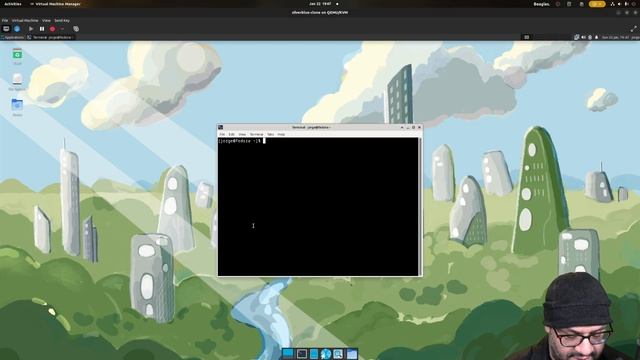Screen dimensions: 640x360
Task: Open the host network status icon
Action: pyautogui.click(x=613, y=4)
